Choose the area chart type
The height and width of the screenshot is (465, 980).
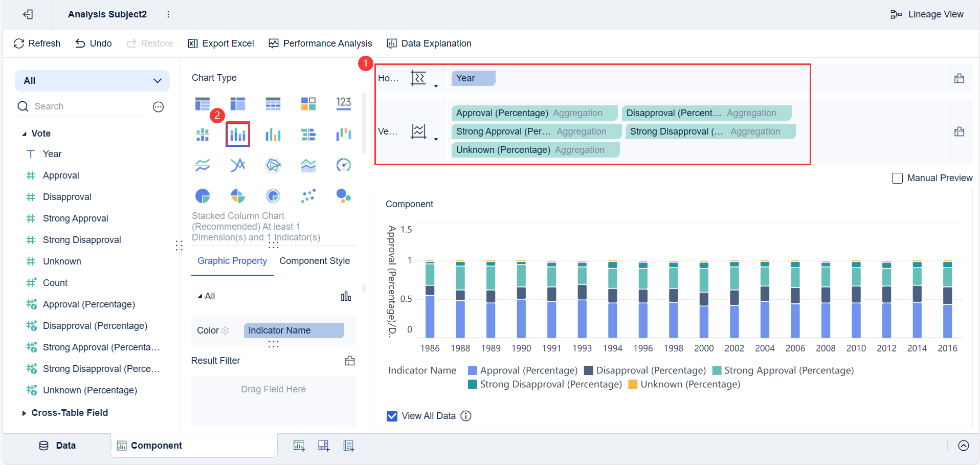[x=308, y=165]
